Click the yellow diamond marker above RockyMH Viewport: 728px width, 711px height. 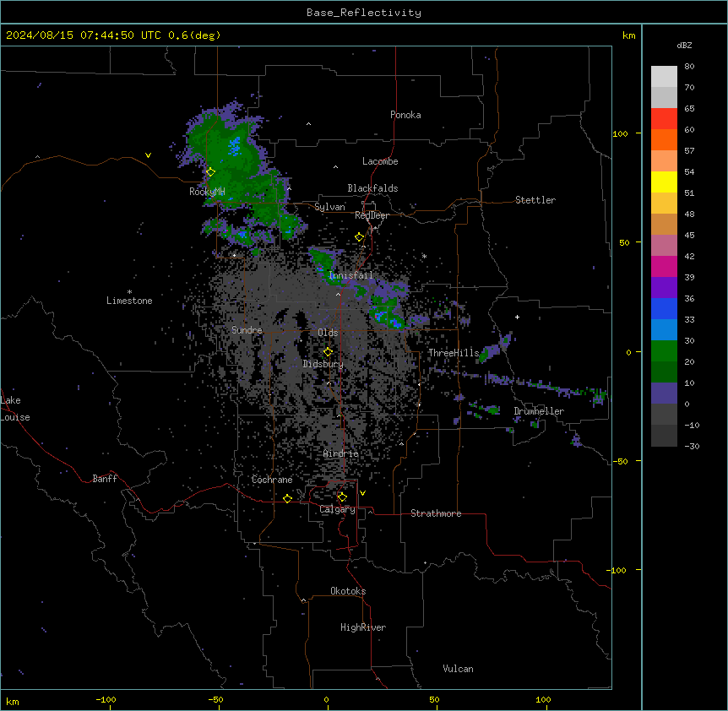coord(210,172)
